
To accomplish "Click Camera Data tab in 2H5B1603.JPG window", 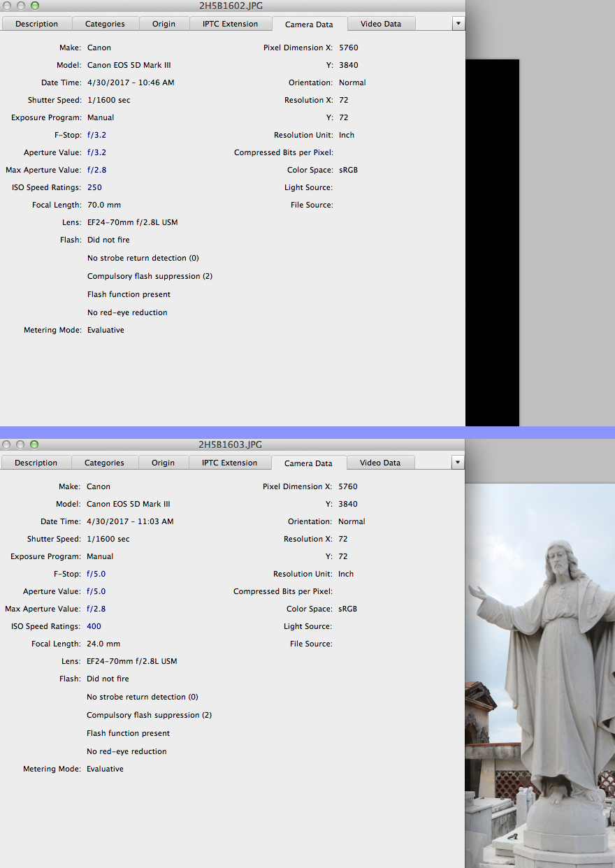I will [x=308, y=463].
